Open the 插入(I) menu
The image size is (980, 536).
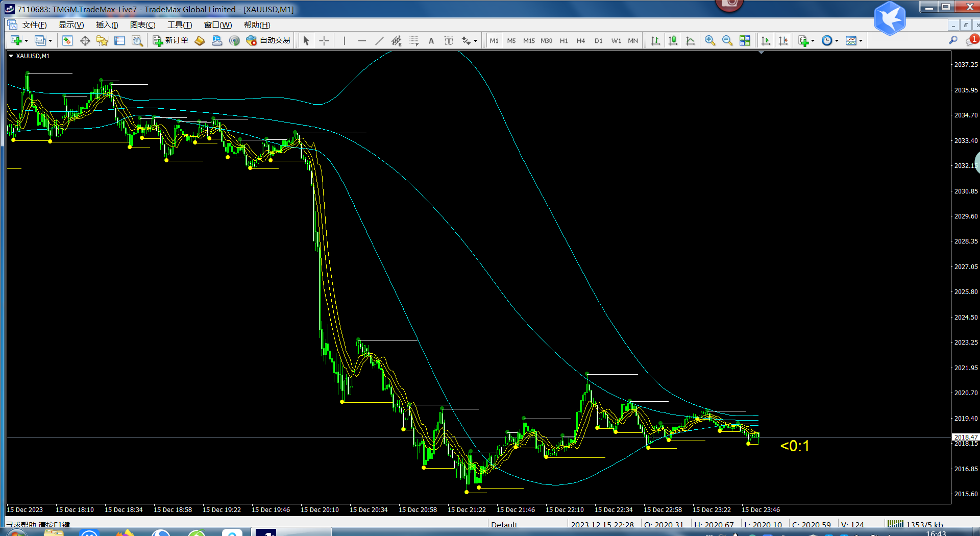pos(107,25)
